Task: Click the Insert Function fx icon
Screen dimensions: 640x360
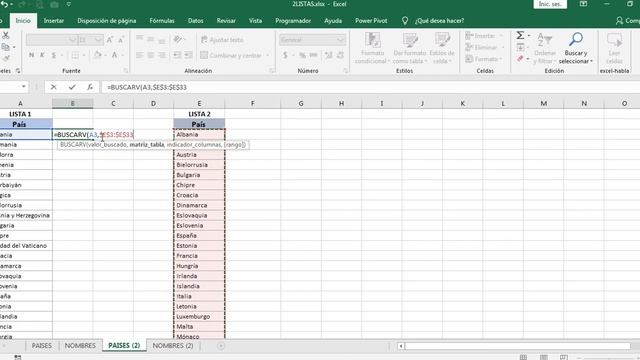Action: (90, 87)
